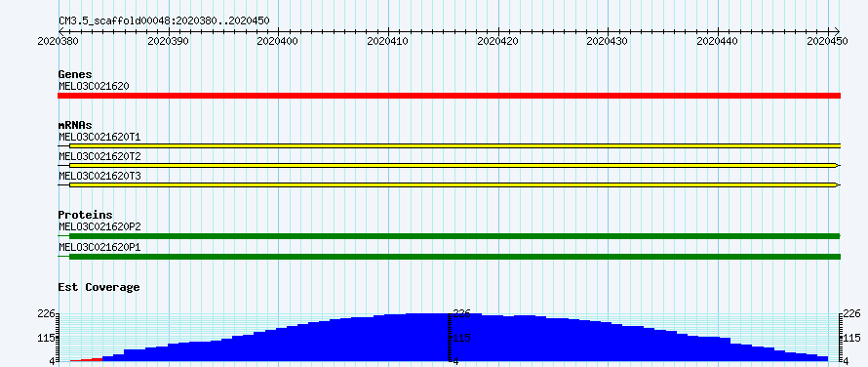
Task: Click the red low-coverage segment in the histogram
Action: coord(86,360)
